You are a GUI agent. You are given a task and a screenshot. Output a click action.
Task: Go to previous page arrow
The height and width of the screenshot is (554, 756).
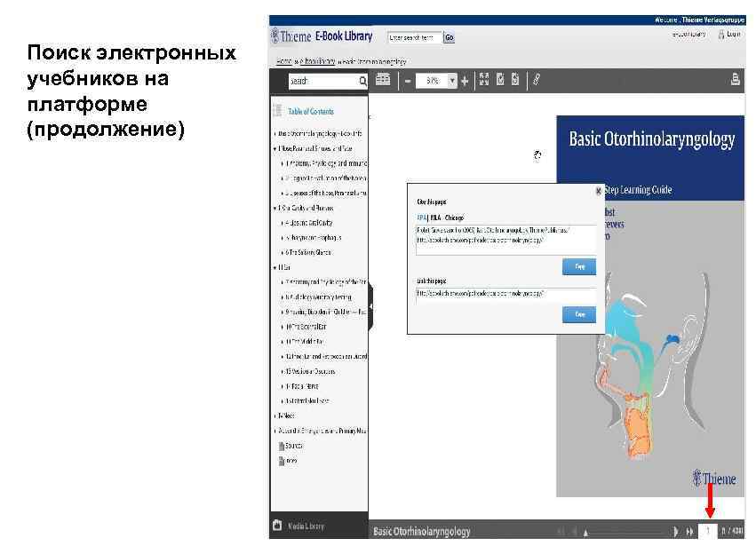click(574, 531)
